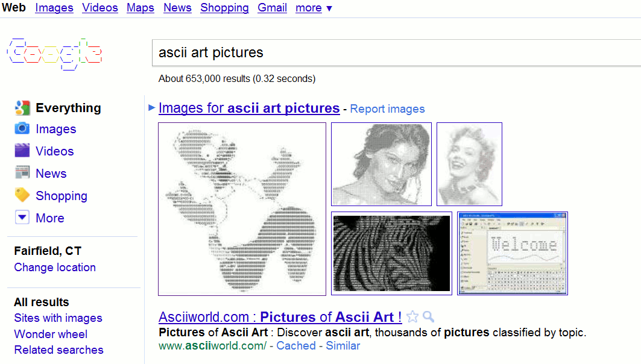Go to Videos in top navigation

click(99, 8)
